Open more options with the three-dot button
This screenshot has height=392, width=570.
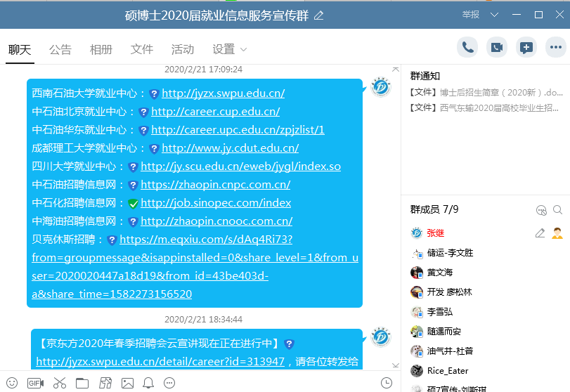coord(555,47)
